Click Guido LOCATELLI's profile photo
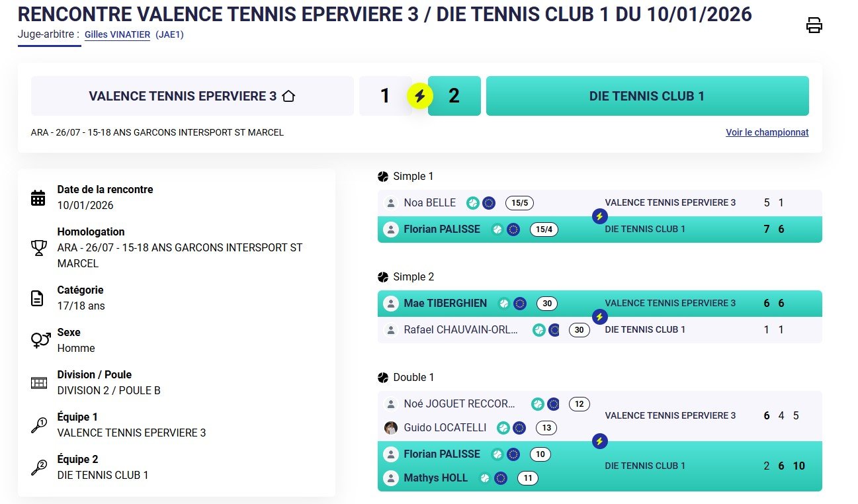858x504 pixels. click(391, 428)
